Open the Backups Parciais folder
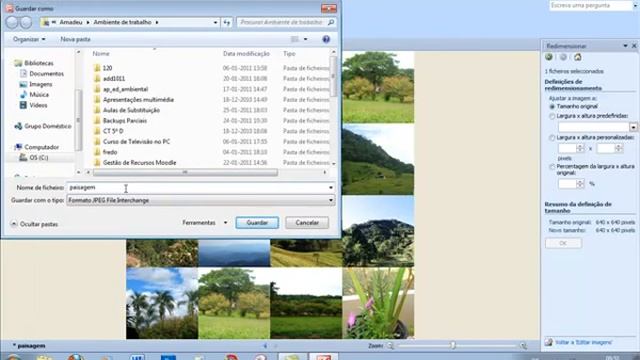The height and width of the screenshot is (360, 640). coord(124,121)
